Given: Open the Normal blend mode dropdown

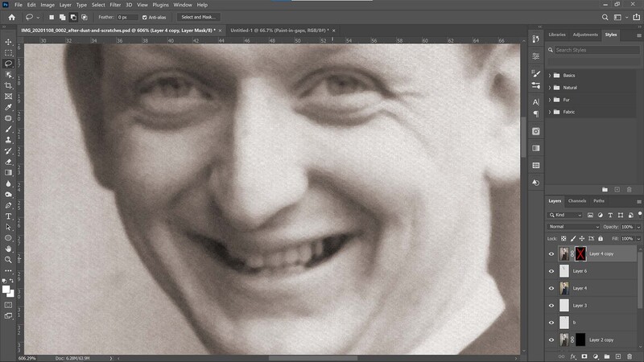Looking at the screenshot, I should click(x=573, y=227).
